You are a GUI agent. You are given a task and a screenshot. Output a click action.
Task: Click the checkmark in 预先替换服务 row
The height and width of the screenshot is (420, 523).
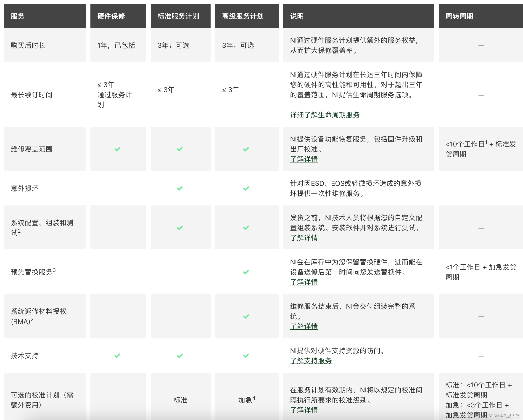coord(246,272)
